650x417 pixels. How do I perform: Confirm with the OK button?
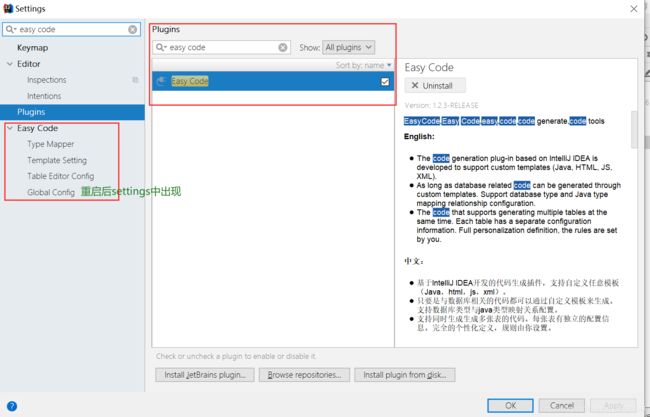point(510,405)
